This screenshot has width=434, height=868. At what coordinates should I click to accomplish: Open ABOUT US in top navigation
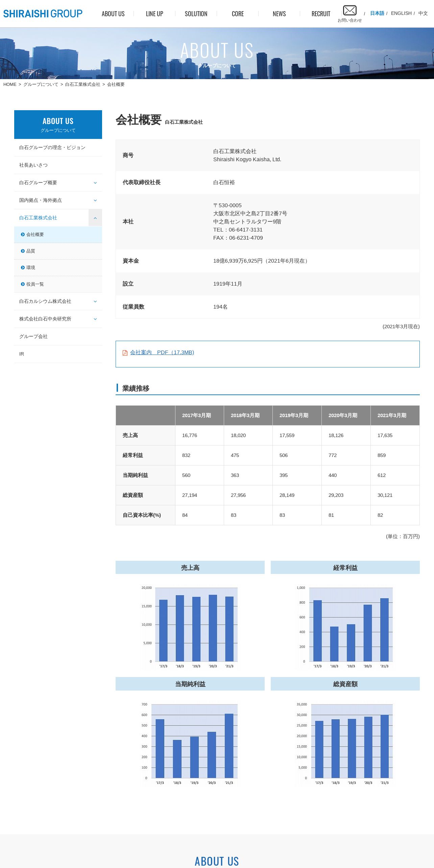[x=113, y=14]
